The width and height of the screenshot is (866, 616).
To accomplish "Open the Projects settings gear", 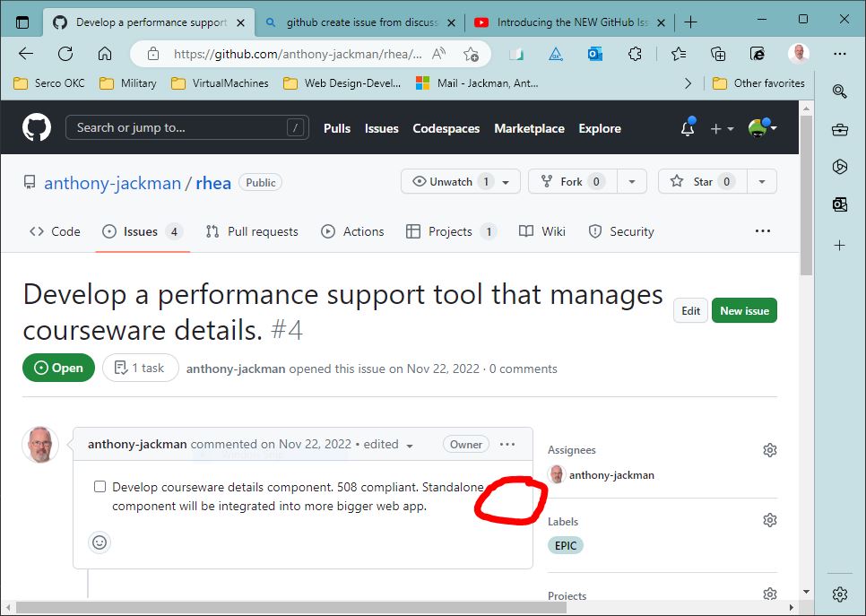I will [769, 594].
